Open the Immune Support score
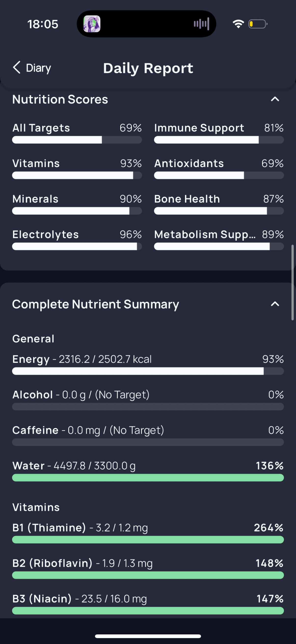Image resolution: width=296 pixels, height=644 pixels. tap(219, 133)
